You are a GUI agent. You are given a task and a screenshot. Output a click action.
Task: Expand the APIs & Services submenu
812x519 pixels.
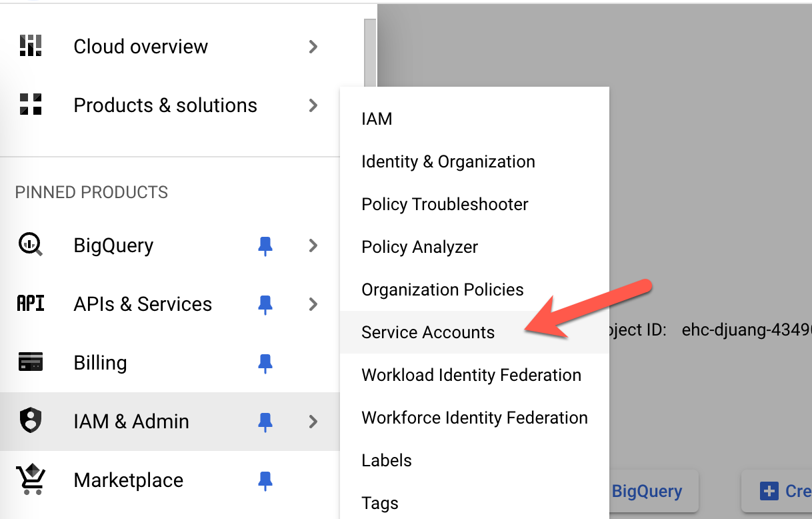point(313,304)
